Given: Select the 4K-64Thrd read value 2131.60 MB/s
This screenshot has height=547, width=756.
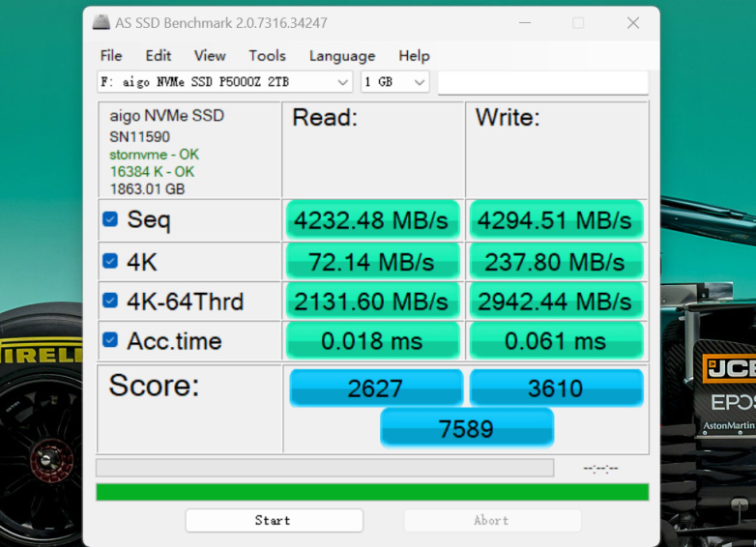Looking at the screenshot, I should 372,302.
